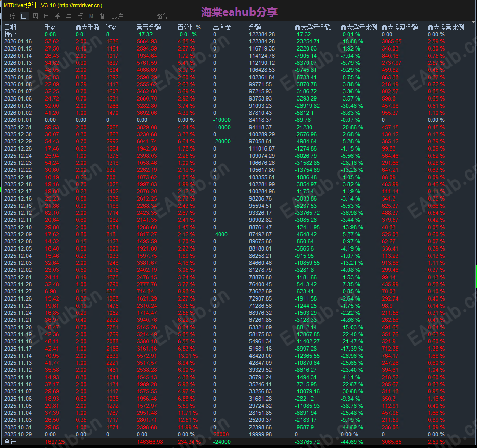Open the 账户 account tab
The width and height of the screenshot is (477, 448).
(x=117, y=16)
